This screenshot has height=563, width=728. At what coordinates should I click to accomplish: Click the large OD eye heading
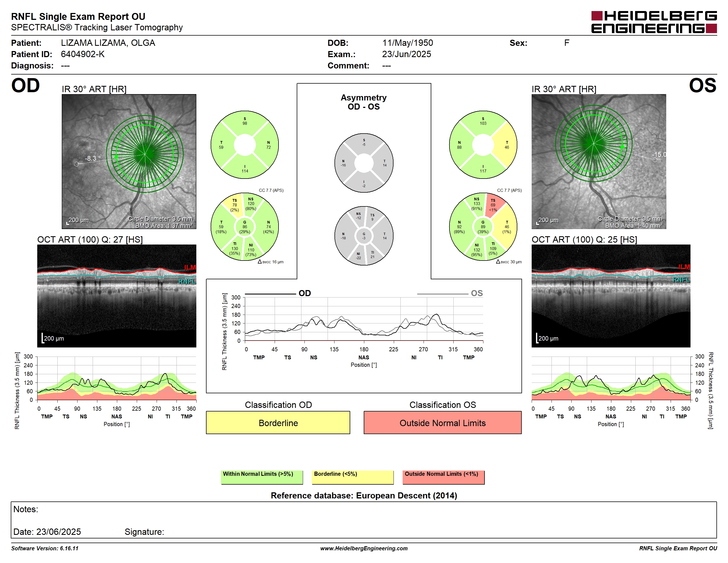pos(25,86)
